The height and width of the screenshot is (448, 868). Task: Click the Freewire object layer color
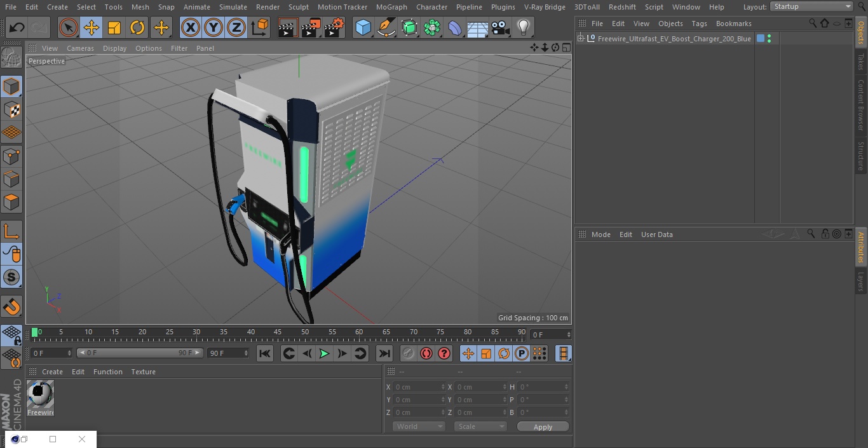(761, 39)
